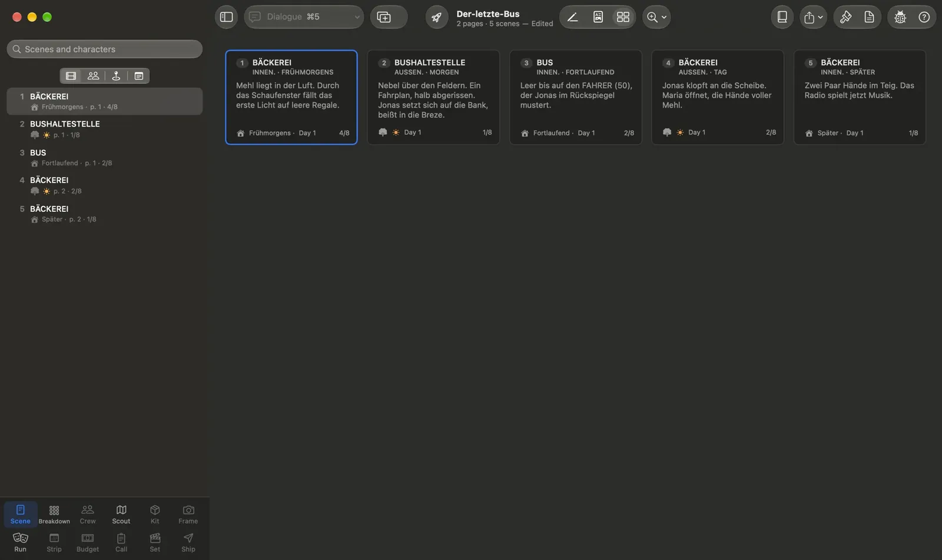
Task: Open the Call tab
Action: 121,542
